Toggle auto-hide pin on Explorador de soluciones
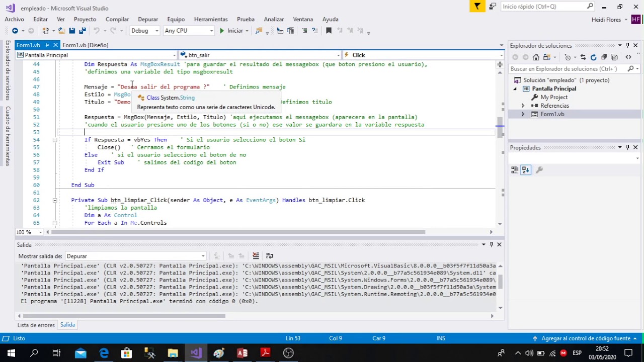This screenshot has height=362, width=644. 627,46
